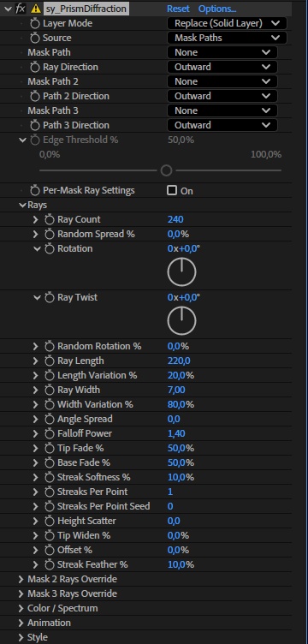The height and width of the screenshot is (644, 308).
Task: Click the Reset link
Action: click(x=178, y=9)
